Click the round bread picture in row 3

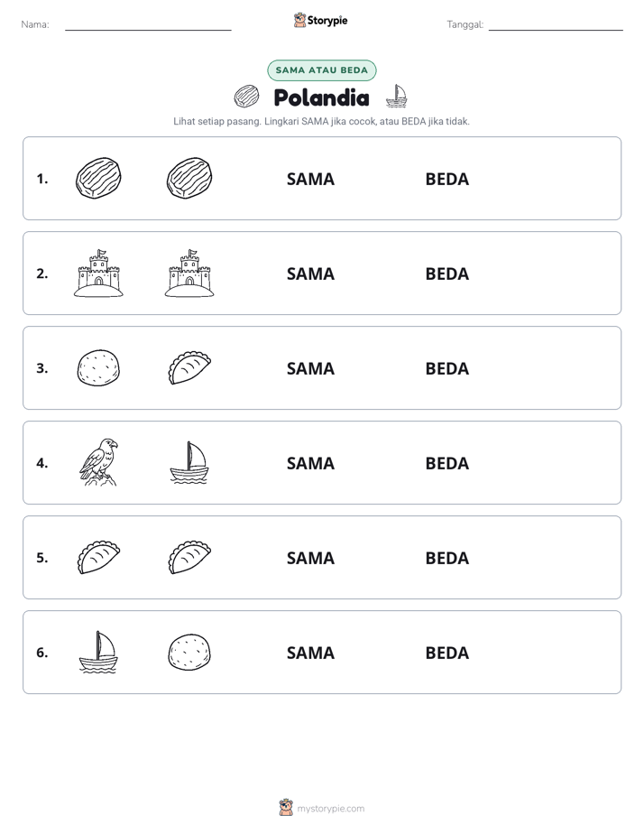pyautogui.click(x=98, y=367)
